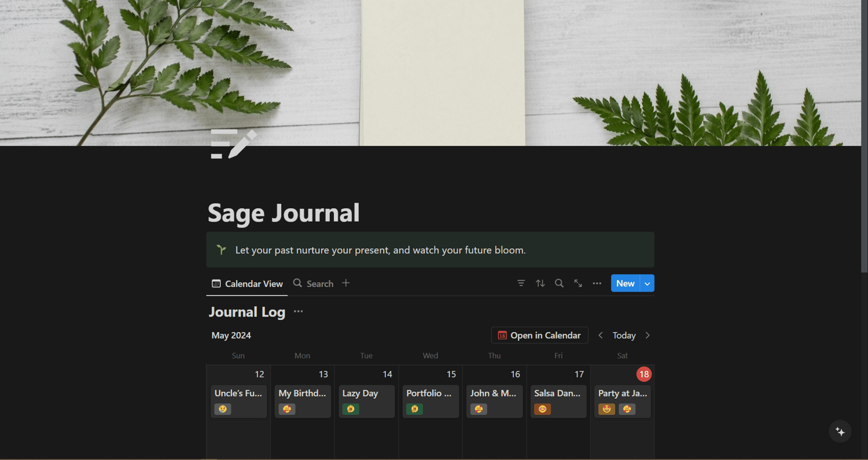The image size is (868, 460).
Task: Switch to the Calendar View tab
Action: 247,284
